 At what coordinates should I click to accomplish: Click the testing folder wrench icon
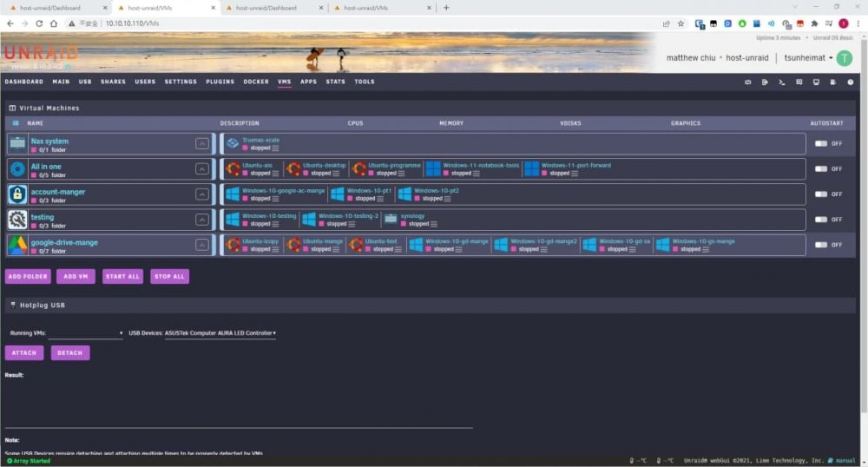pos(17,220)
